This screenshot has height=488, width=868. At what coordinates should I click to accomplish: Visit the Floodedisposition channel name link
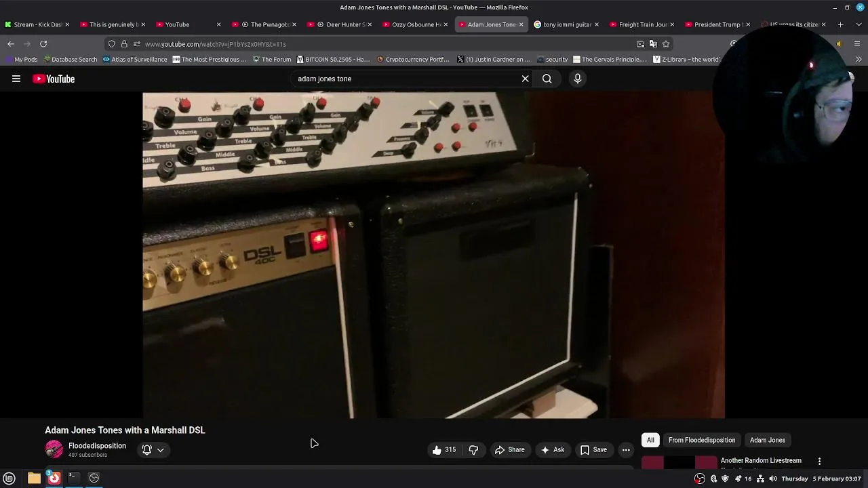click(97, 445)
